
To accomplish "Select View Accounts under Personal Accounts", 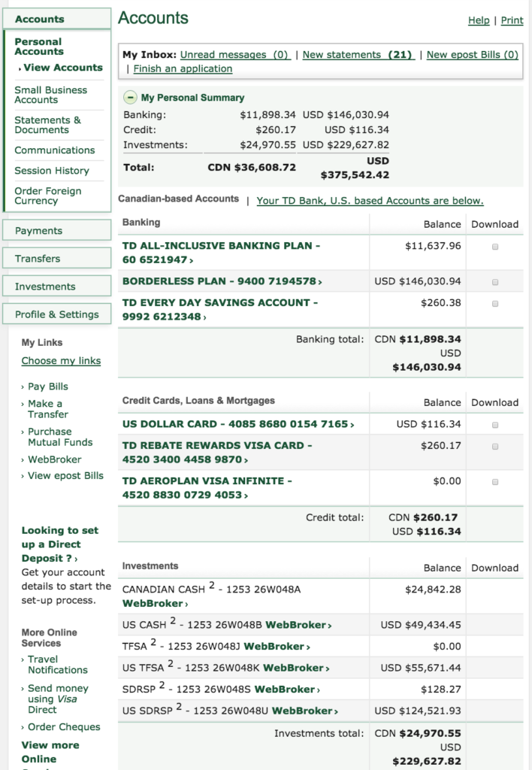I will pyautogui.click(x=63, y=67).
